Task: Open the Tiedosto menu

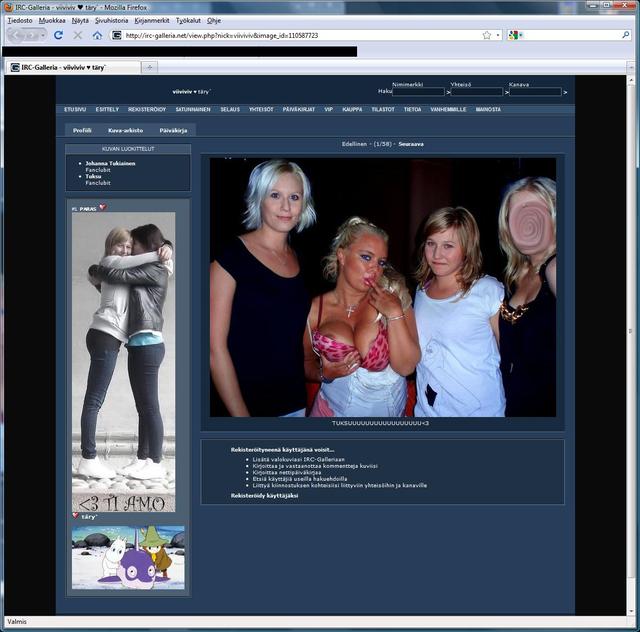Action: pos(20,20)
